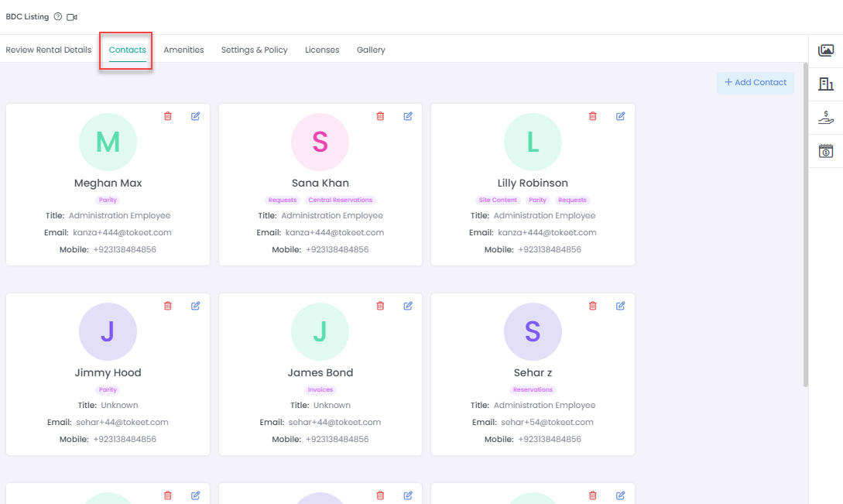Click James Bond's Unknown title value

click(x=332, y=406)
